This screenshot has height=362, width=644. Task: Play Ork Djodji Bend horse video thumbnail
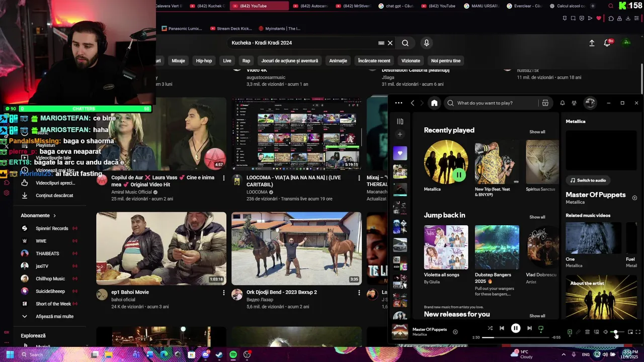[296, 248]
